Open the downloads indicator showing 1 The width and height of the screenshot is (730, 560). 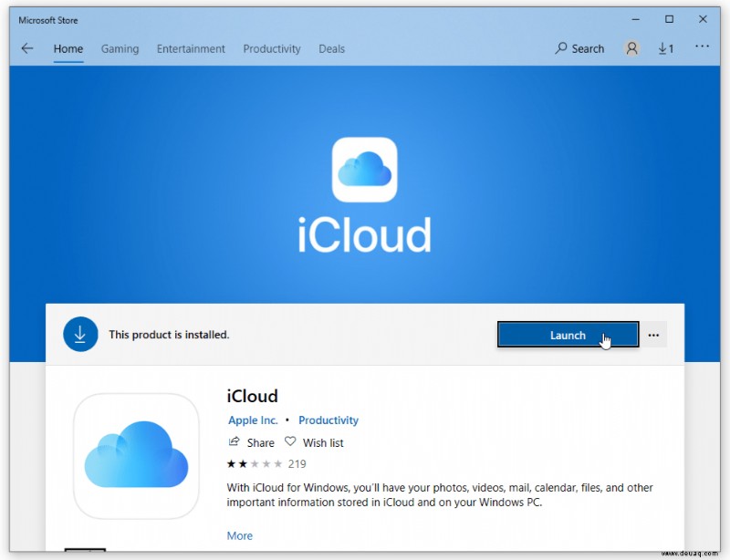pyautogui.click(x=666, y=48)
